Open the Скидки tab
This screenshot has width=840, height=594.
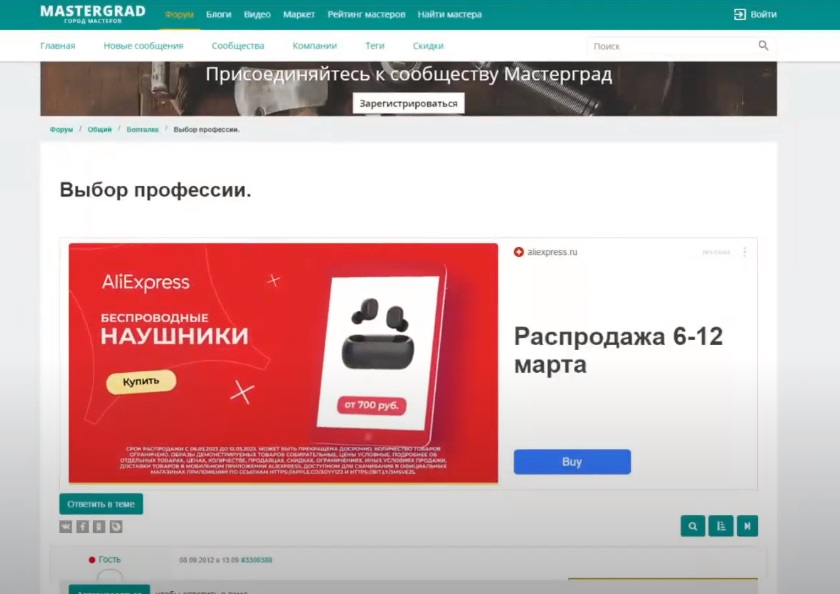tap(428, 46)
